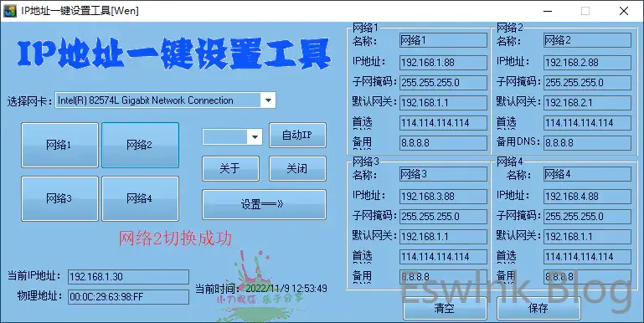Edit 网络4 IP address field 192.168.4.88
The width and height of the screenshot is (644, 323).
tap(587, 196)
